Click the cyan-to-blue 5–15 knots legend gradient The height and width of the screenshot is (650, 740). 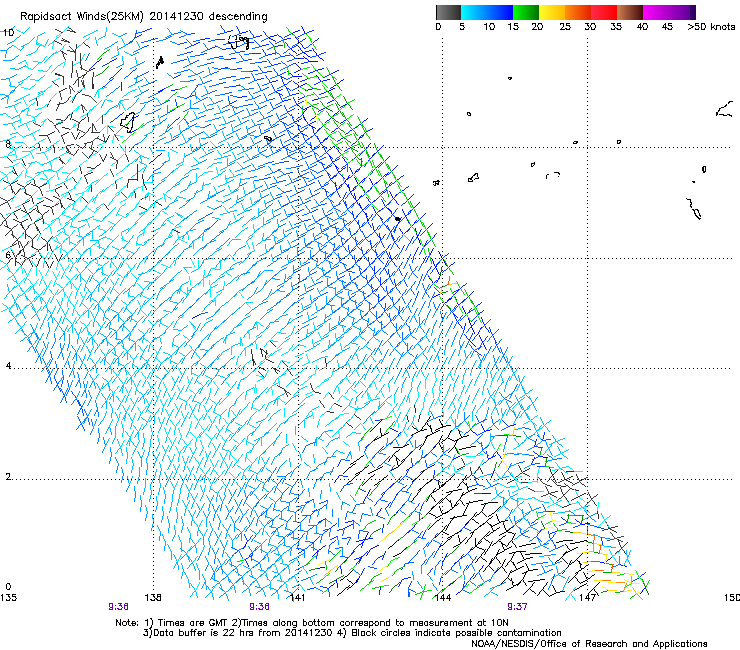487,12
